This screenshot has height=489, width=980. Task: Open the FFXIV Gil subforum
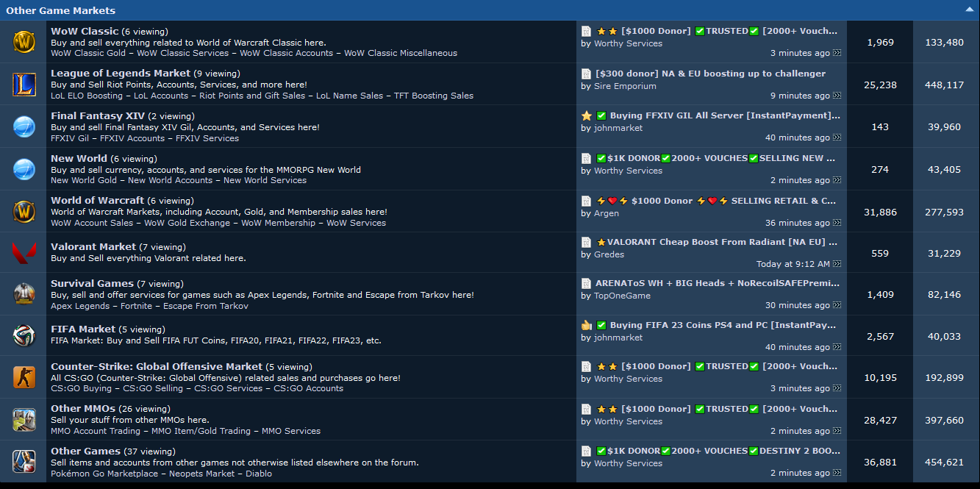pos(70,138)
